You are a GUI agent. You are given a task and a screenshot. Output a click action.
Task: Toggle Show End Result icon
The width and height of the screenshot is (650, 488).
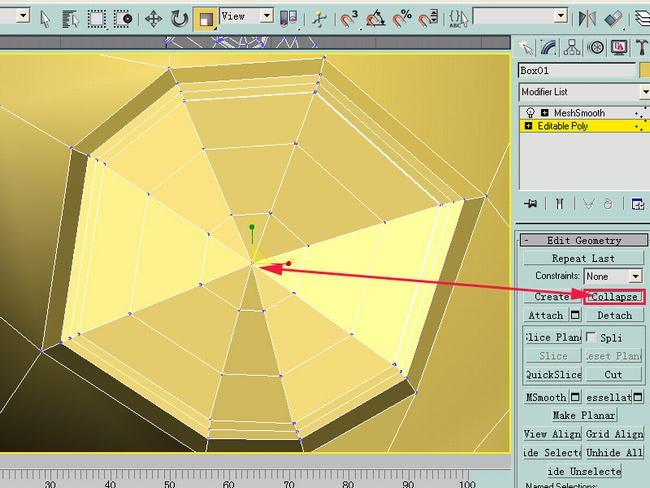pyautogui.click(x=560, y=204)
